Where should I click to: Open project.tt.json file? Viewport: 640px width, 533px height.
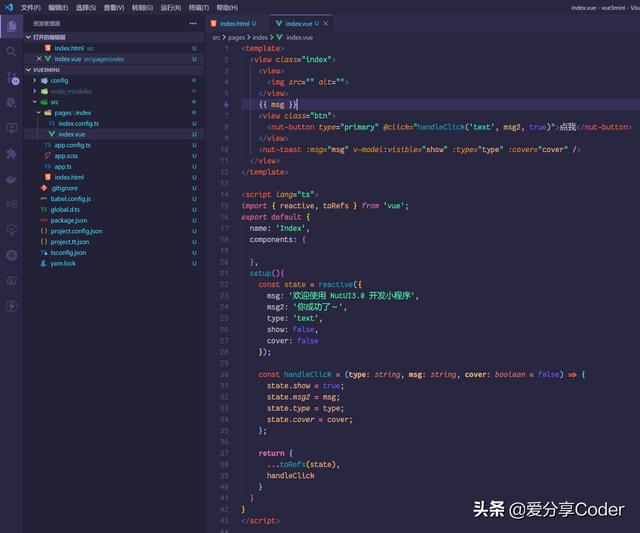pos(114,242)
